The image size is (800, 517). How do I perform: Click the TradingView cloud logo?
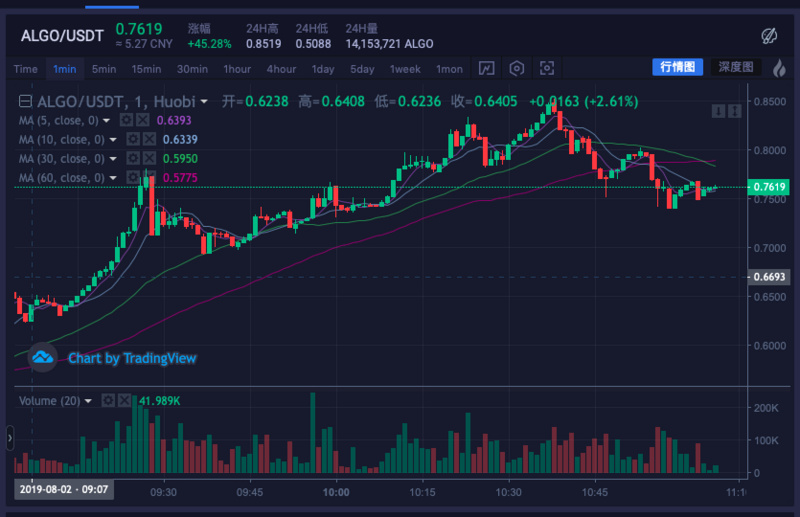[43, 358]
